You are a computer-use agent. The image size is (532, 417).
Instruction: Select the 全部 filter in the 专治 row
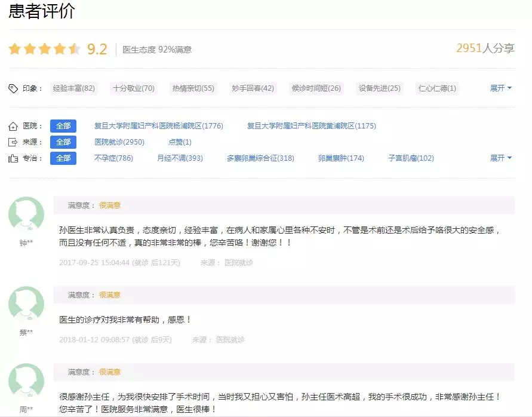63,158
